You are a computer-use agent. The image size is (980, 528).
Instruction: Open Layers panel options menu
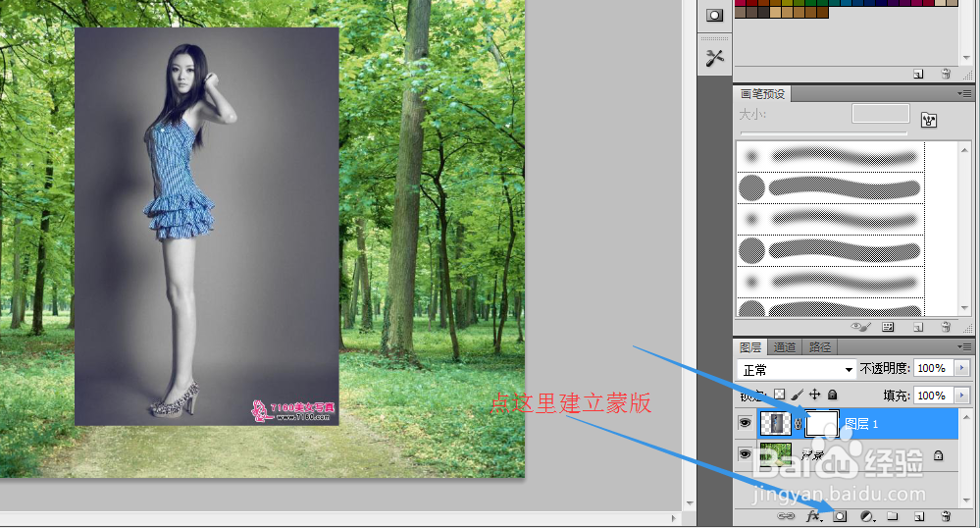[964, 346]
